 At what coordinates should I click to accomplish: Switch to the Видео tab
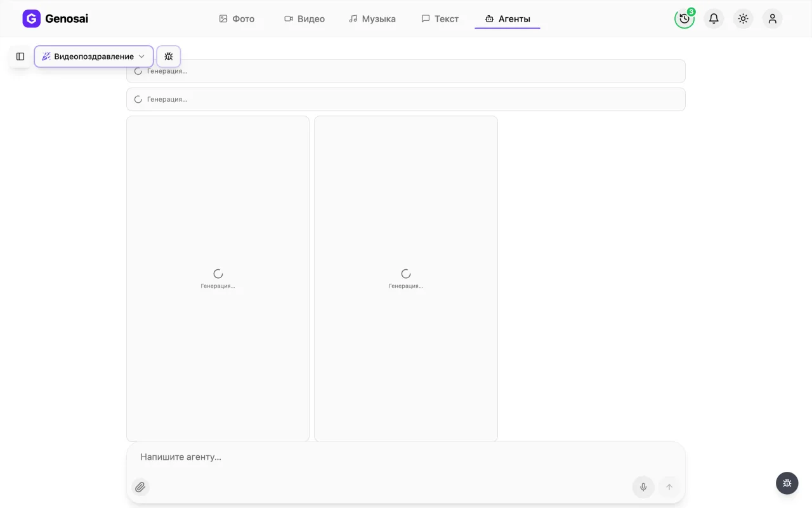point(304,19)
